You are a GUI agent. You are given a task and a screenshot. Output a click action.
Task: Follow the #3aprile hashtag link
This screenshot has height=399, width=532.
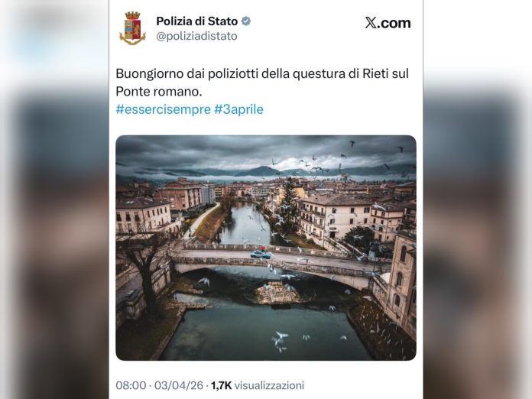click(238, 109)
